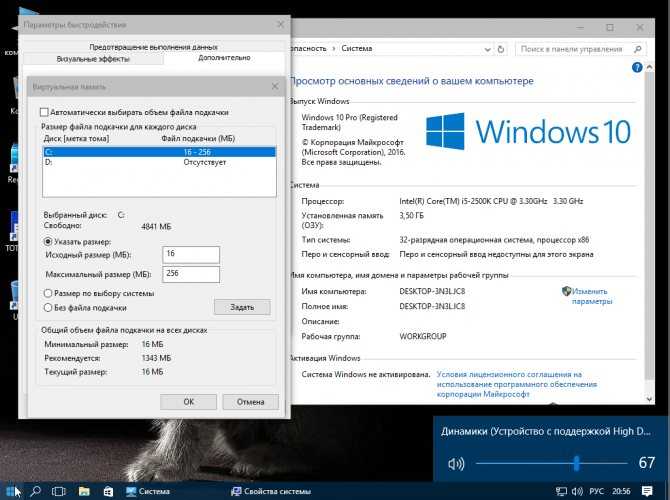Image resolution: width=670 pixels, height=500 pixels.
Task: Open the Windows Start menu
Action: [12, 491]
